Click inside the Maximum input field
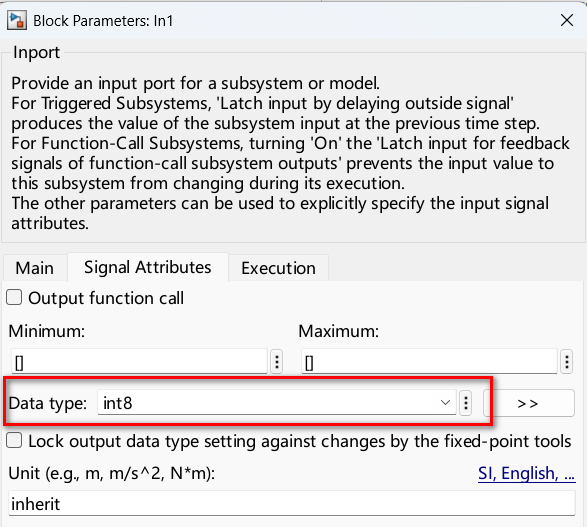This screenshot has height=527, width=587. pos(429,362)
